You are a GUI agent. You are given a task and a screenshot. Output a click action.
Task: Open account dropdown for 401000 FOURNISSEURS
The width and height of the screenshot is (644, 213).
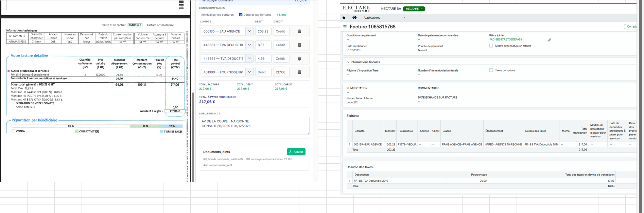pos(249,72)
